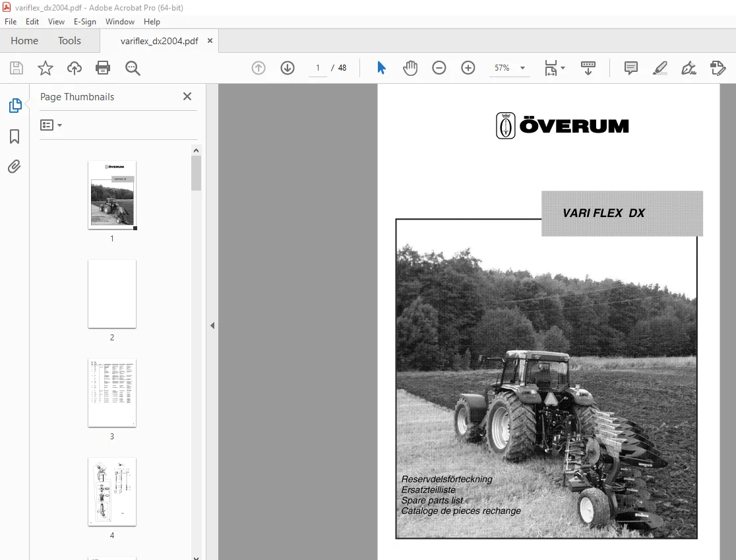Click the 48 total pages label
The image size is (736, 560).
coord(342,68)
